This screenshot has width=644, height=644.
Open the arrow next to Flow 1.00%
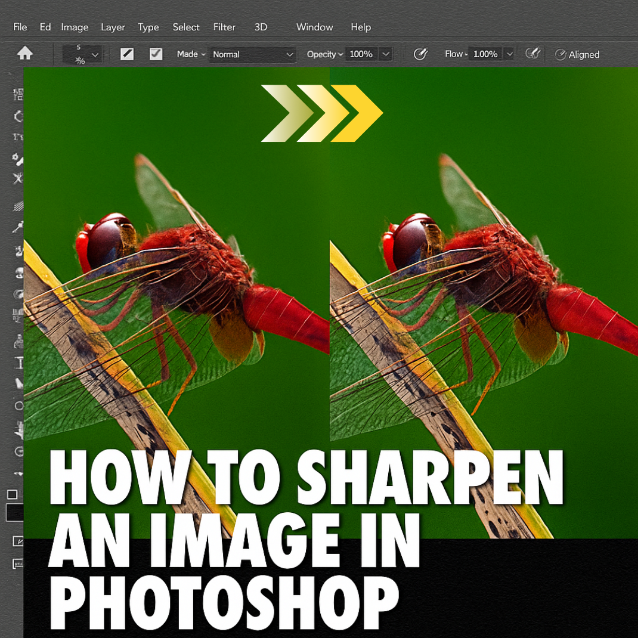point(509,54)
